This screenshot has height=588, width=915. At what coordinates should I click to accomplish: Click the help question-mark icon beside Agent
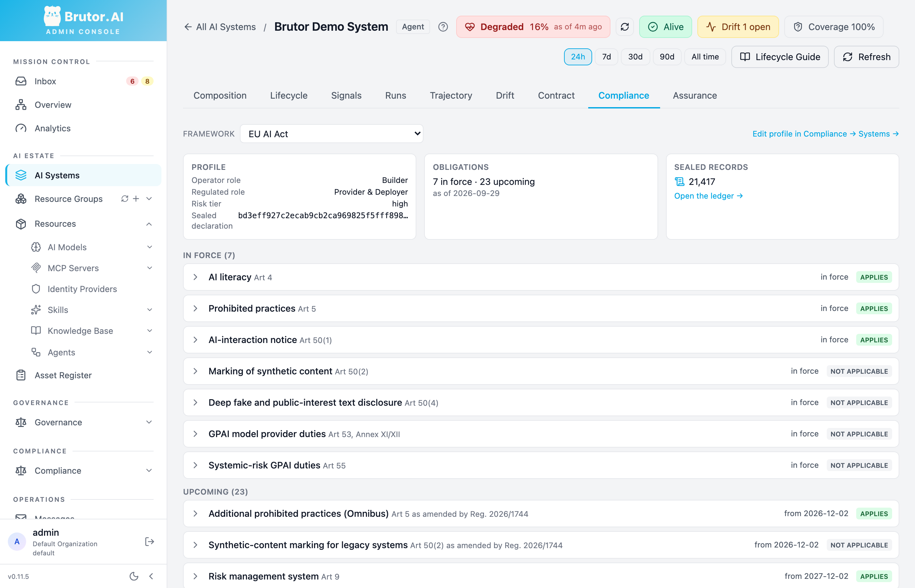[443, 27]
